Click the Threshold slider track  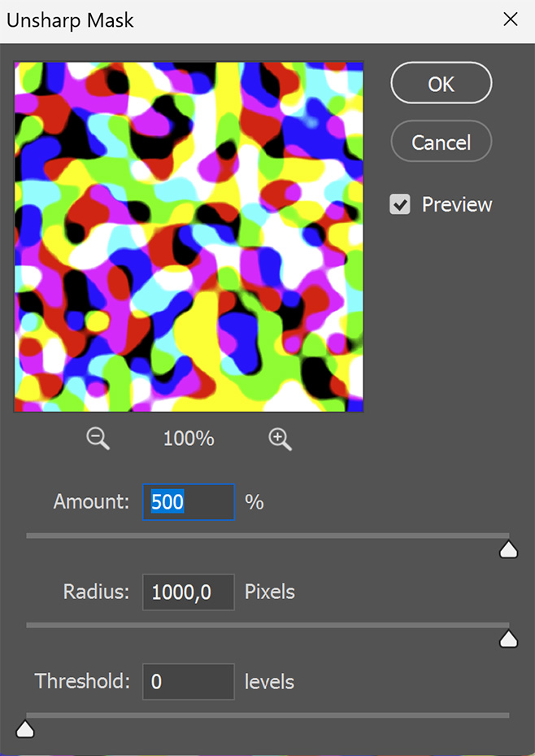pos(267,715)
